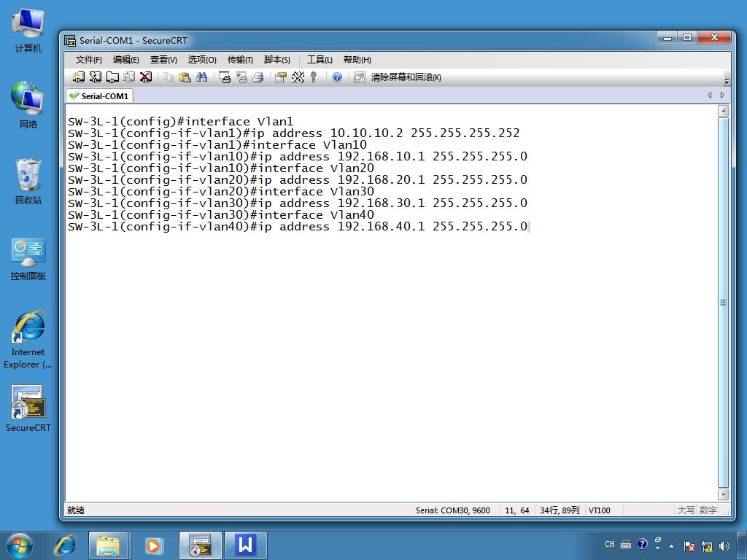The width and height of the screenshot is (747, 560).
Task: Click '就绪' status text
Action: coord(76,510)
